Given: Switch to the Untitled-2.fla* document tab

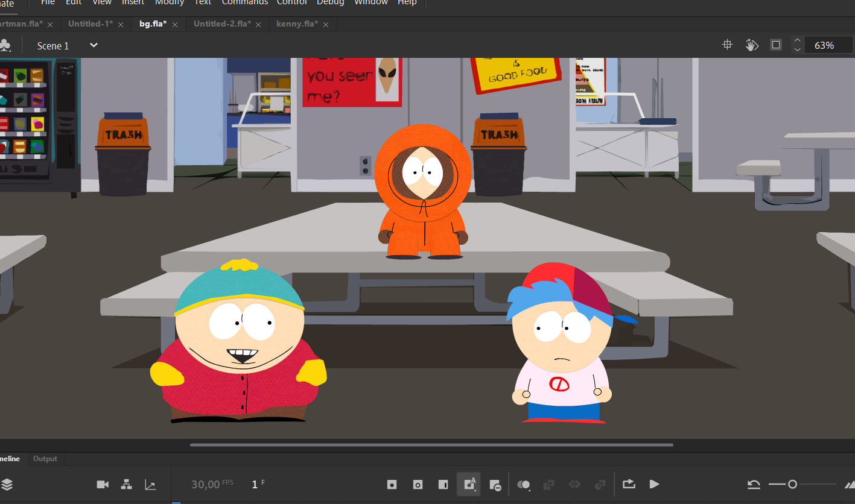Looking at the screenshot, I should pos(223,24).
